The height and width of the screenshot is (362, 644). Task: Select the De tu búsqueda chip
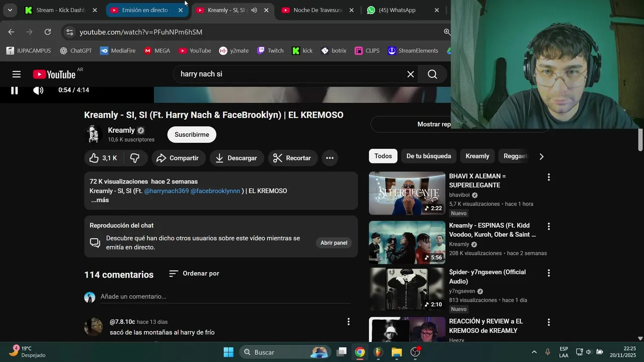pyautogui.click(x=429, y=156)
